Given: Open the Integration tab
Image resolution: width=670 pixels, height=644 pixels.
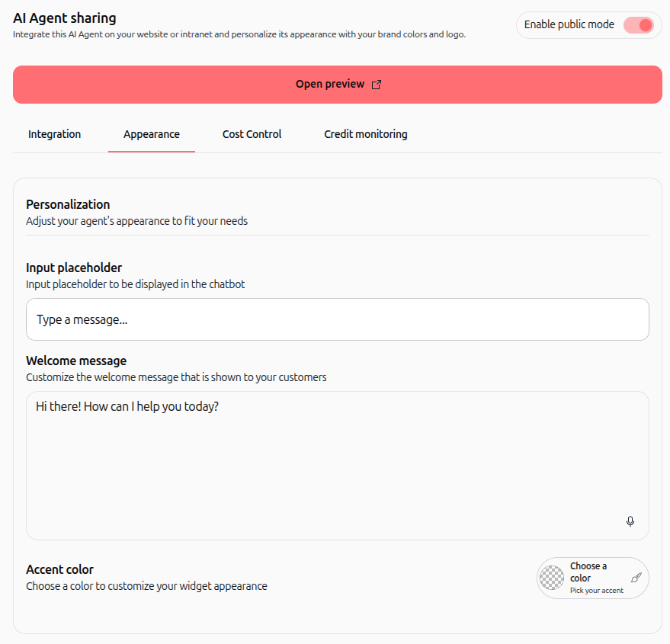Looking at the screenshot, I should pyautogui.click(x=54, y=134).
